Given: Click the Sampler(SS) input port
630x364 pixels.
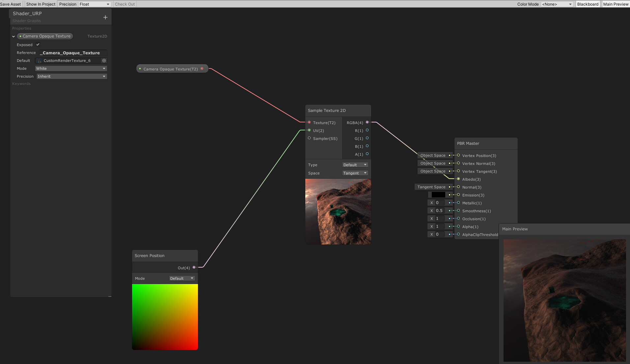Looking at the screenshot, I should click(309, 138).
